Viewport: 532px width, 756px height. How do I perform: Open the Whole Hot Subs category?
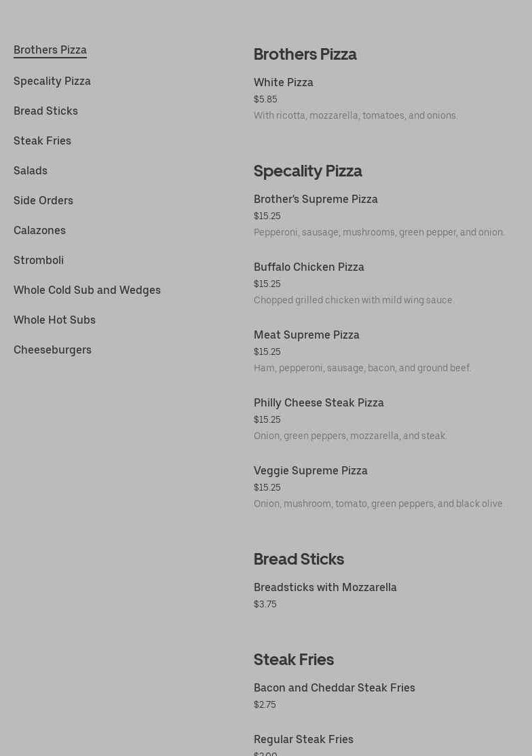(x=54, y=320)
